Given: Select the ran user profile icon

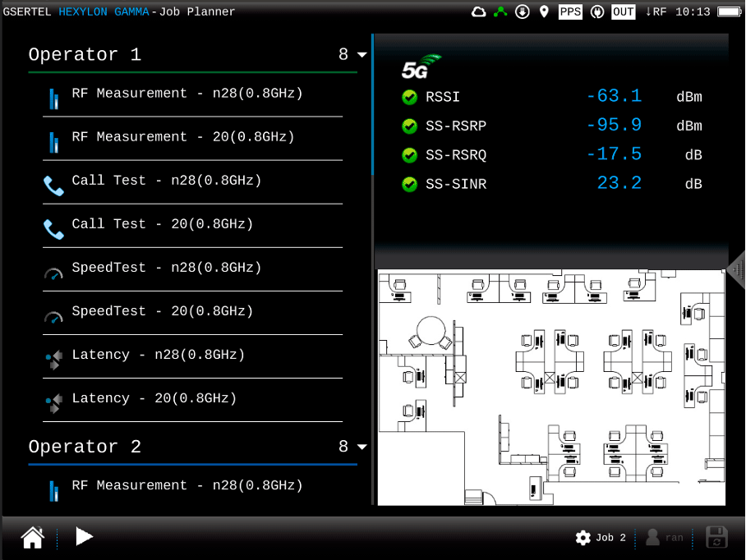Looking at the screenshot, I should point(653,538).
